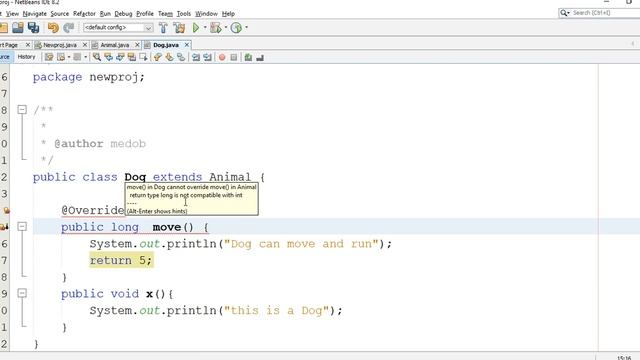Click on 'return 5;' highlighted statement
The image size is (640, 360).
click(121, 260)
